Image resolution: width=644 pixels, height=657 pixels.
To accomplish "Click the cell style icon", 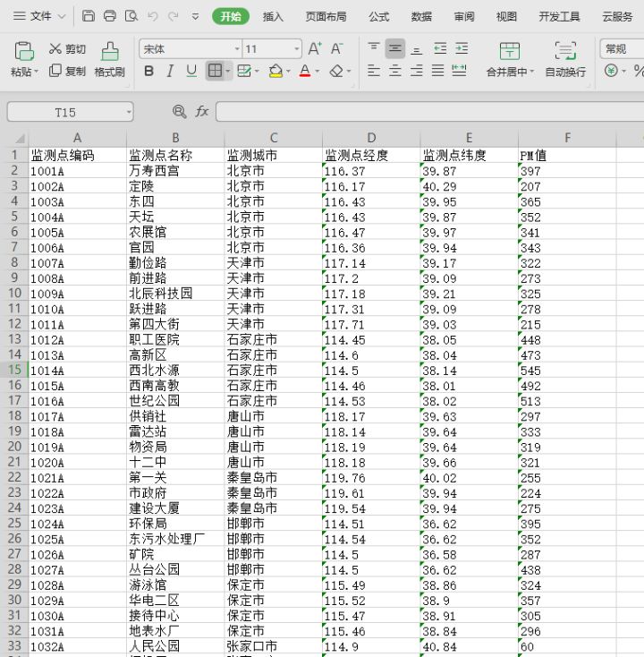I will (x=244, y=71).
